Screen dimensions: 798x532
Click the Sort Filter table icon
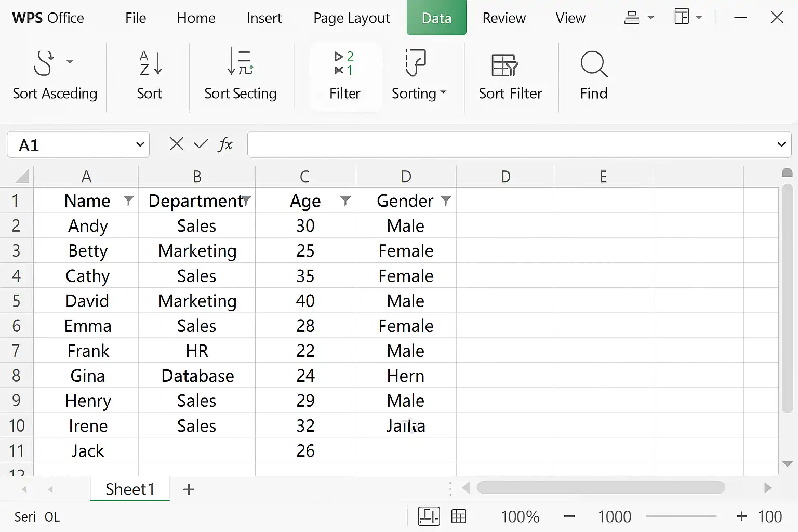click(x=504, y=65)
